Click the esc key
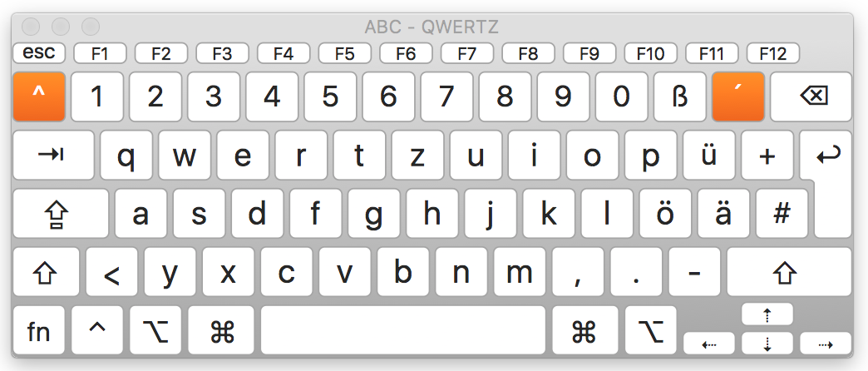This screenshot has height=371, width=868. [x=39, y=53]
